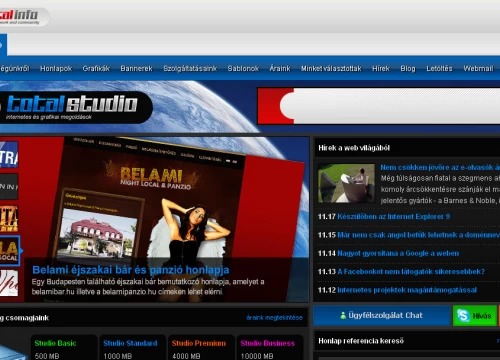Image resolution: width=500 pixels, height=360 pixels.
Task: Open the news article garden chair thumbnail
Action: (x=346, y=183)
